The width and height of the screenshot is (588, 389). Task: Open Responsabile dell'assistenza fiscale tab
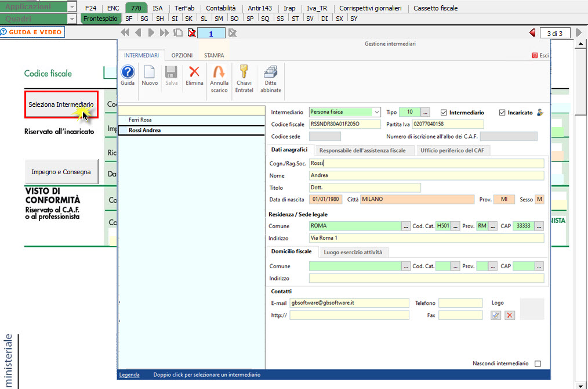tap(362, 150)
